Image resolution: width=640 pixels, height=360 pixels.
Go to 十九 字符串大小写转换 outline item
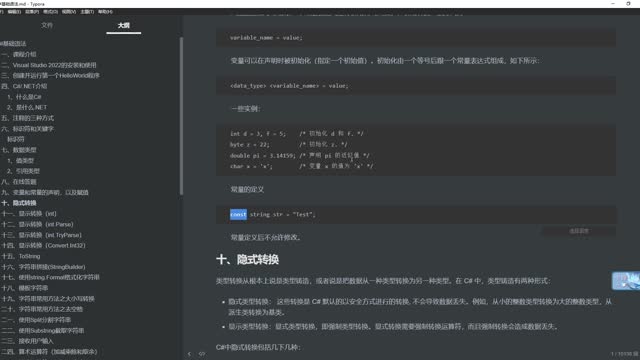(48, 299)
